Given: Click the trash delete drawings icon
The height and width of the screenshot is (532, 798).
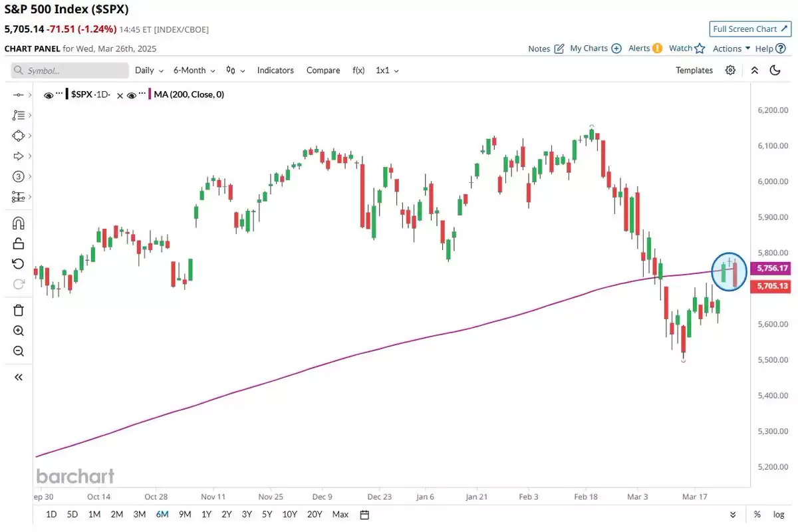Looking at the screenshot, I should [19, 310].
